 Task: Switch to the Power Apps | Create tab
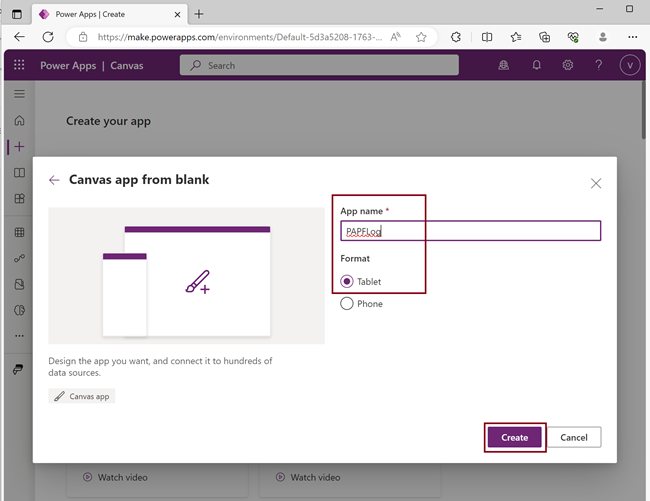point(110,14)
